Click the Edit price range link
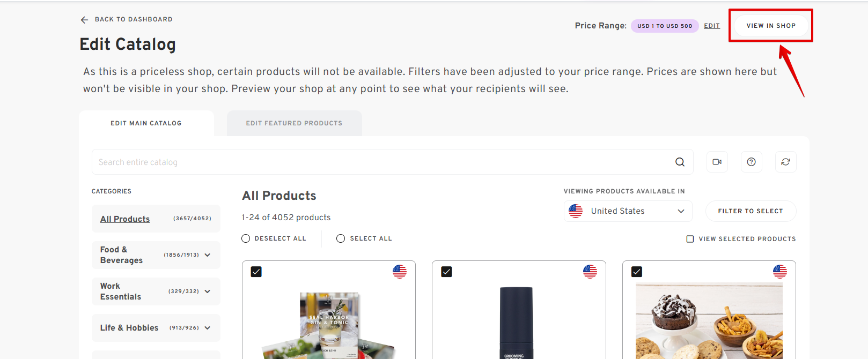Image resolution: width=868 pixels, height=359 pixels. [x=712, y=26]
